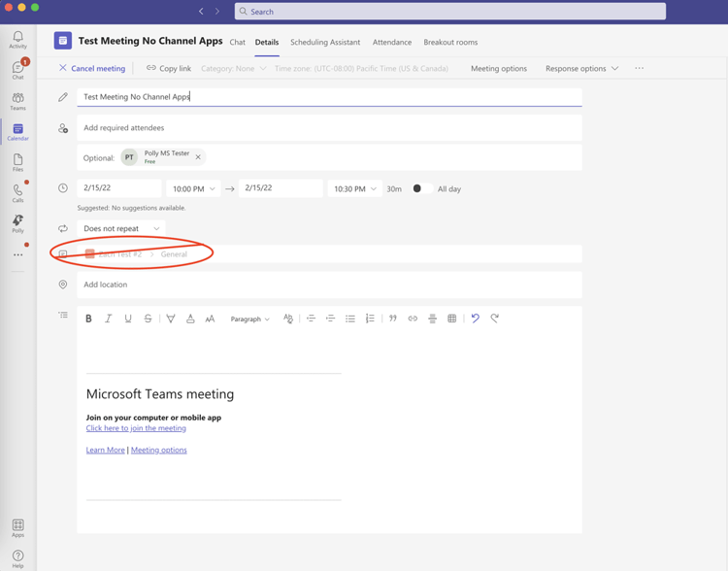Click here to join the meeting link
Image resolution: width=728 pixels, height=571 pixels.
(136, 428)
